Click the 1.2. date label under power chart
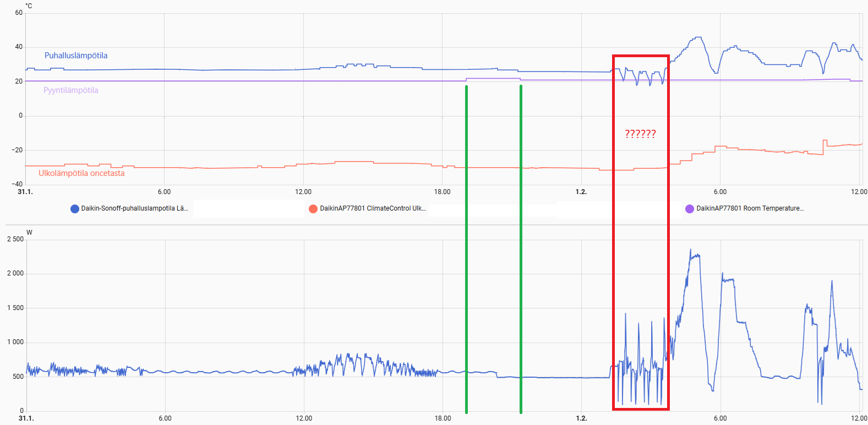This screenshot has width=868, height=425. (x=581, y=418)
